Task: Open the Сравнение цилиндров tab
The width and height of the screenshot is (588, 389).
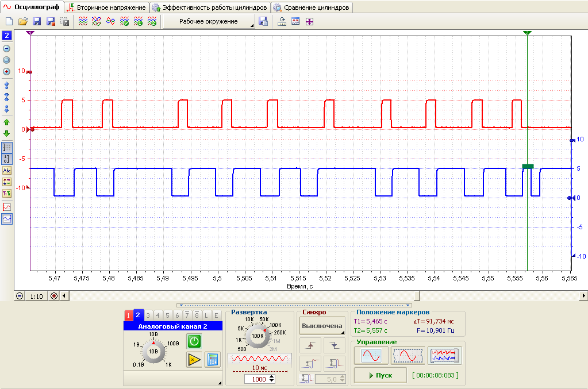Action: pos(312,7)
